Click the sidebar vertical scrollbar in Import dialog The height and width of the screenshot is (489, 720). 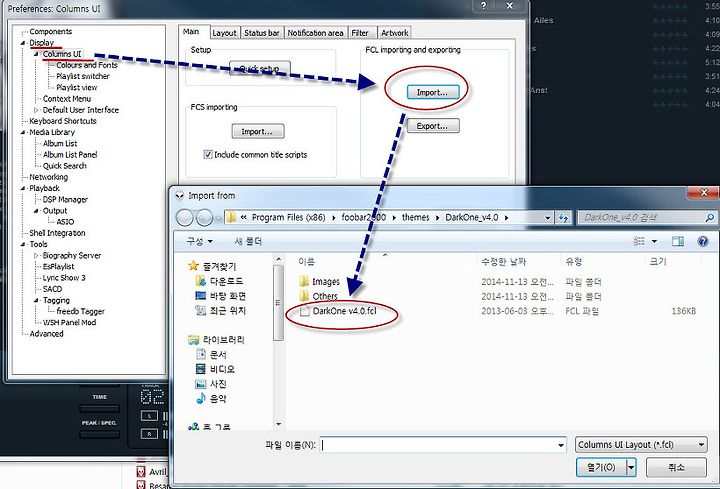pos(278,340)
